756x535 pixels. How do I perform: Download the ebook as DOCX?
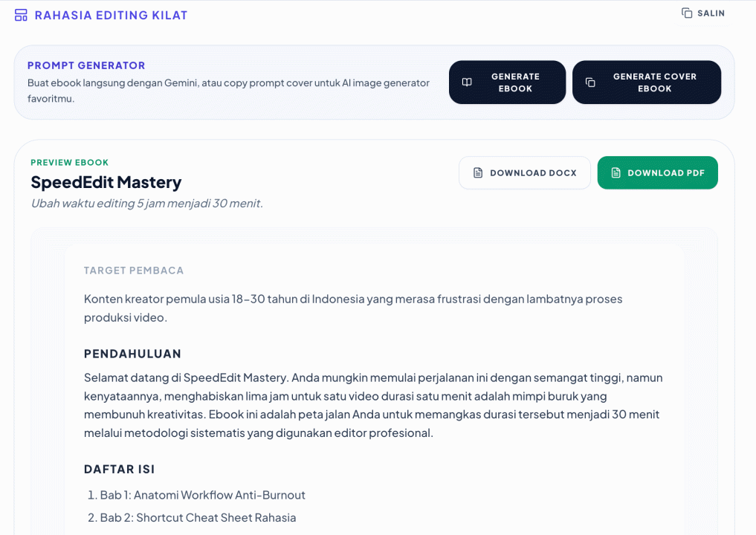coord(525,172)
